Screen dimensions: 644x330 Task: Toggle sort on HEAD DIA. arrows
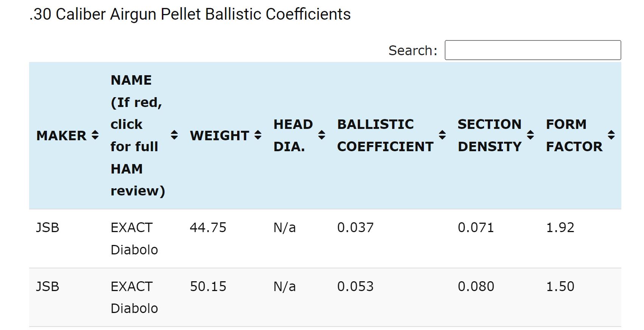[x=322, y=135]
